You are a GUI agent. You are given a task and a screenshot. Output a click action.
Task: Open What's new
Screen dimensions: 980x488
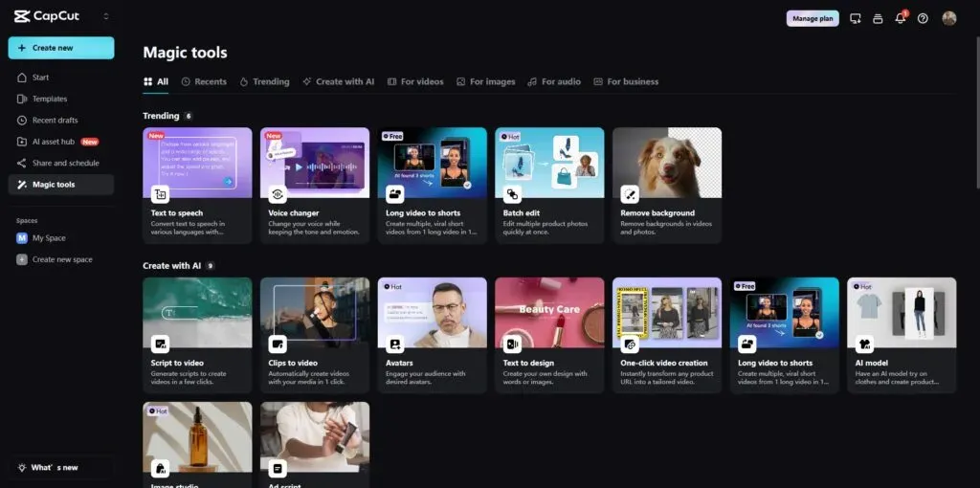[61, 467]
